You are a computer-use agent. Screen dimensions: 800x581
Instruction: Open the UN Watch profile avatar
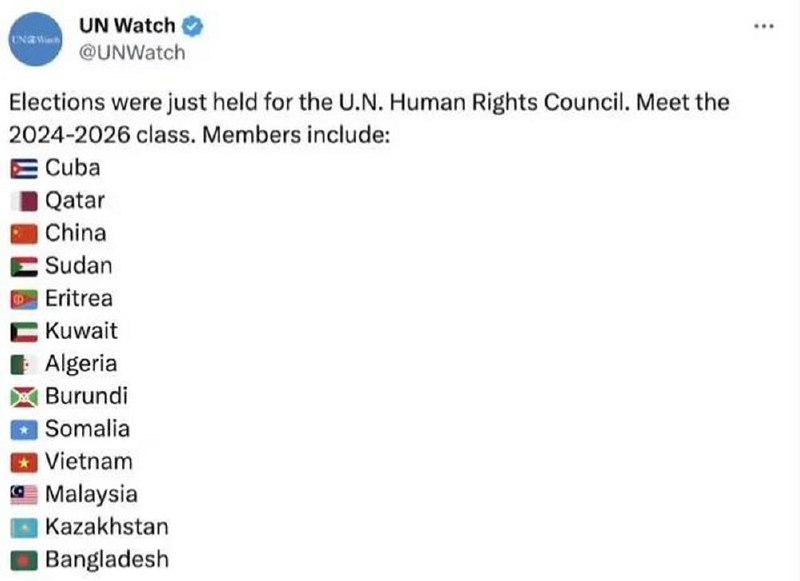[x=35, y=39]
